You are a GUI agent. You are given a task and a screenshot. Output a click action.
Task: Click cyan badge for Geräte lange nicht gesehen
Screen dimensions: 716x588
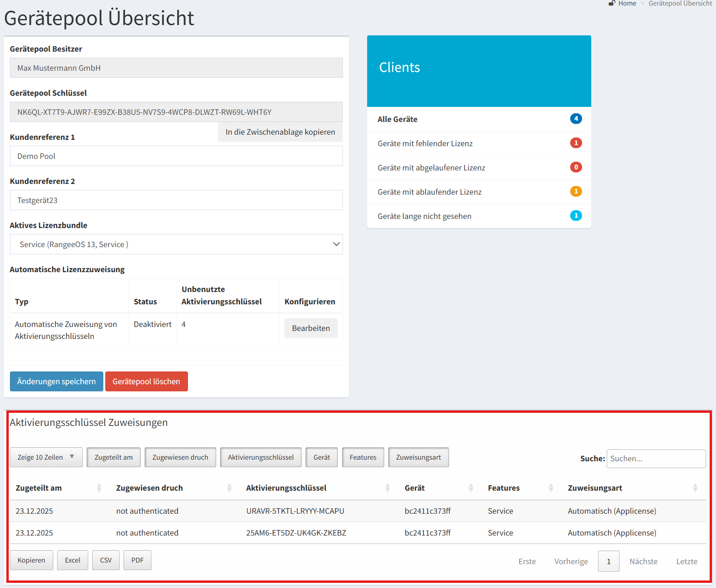click(x=576, y=216)
